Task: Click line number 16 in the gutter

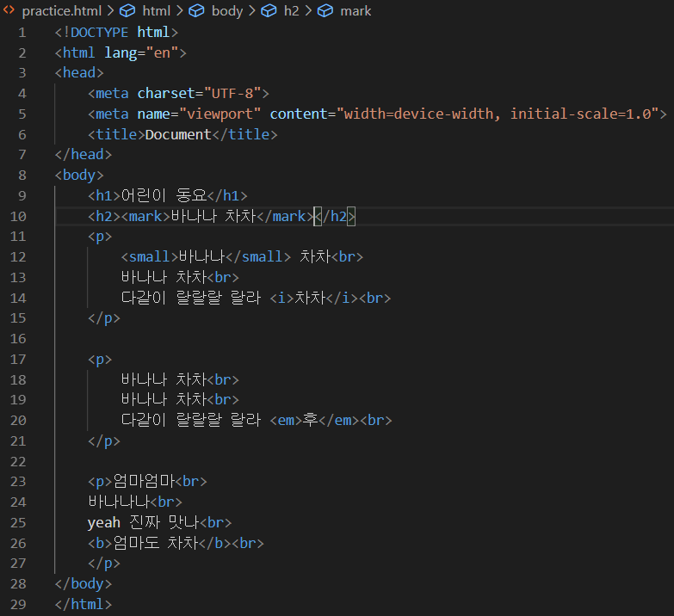Action: pyautogui.click(x=18, y=339)
